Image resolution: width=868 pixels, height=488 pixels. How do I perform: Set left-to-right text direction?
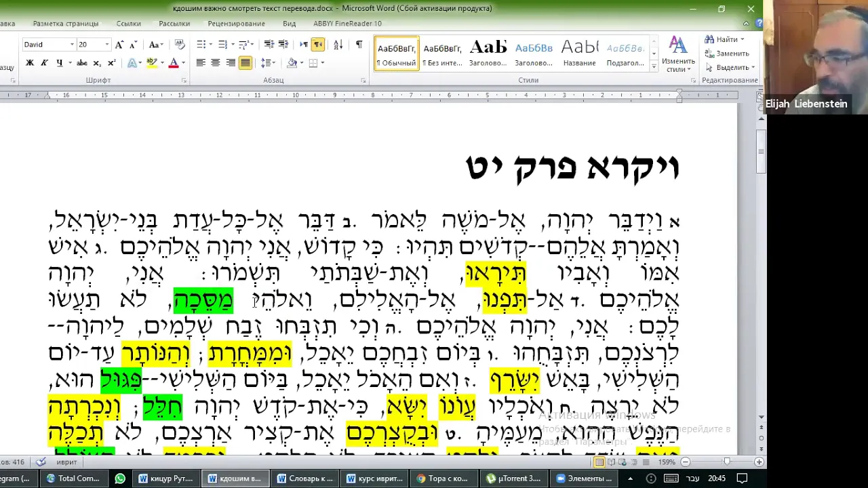tap(304, 45)
